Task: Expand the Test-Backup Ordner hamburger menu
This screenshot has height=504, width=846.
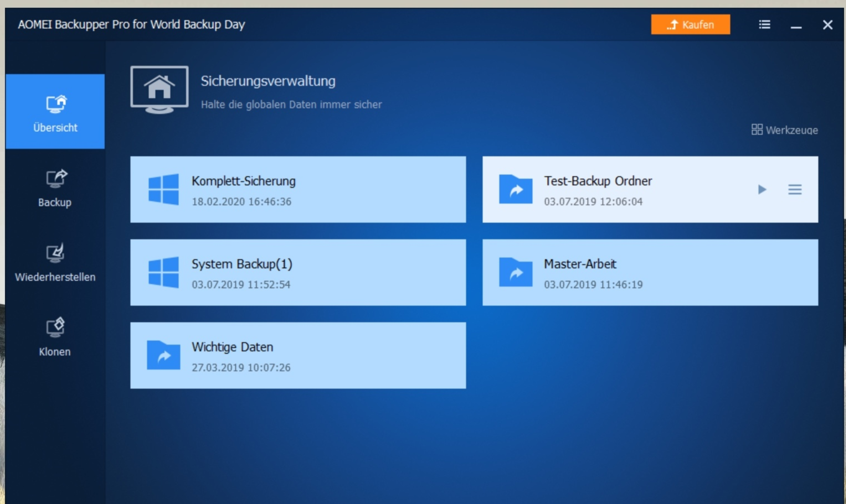Action: (795, 189)
